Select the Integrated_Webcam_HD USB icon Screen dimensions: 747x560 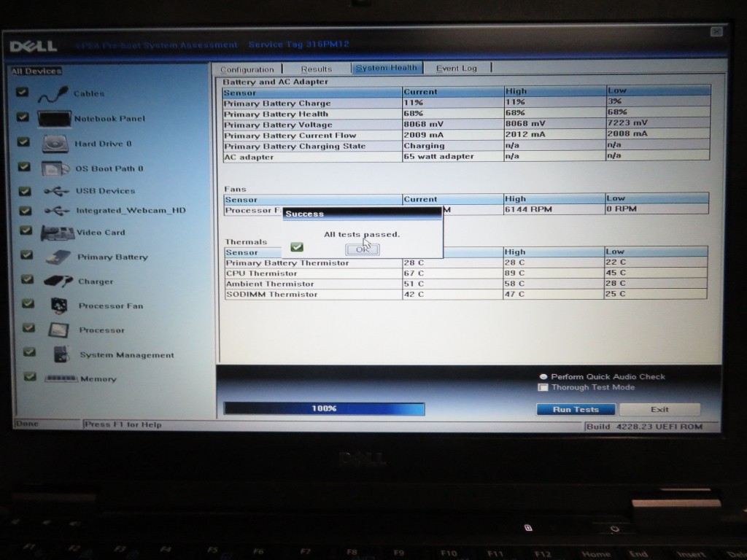coord(57,211)
